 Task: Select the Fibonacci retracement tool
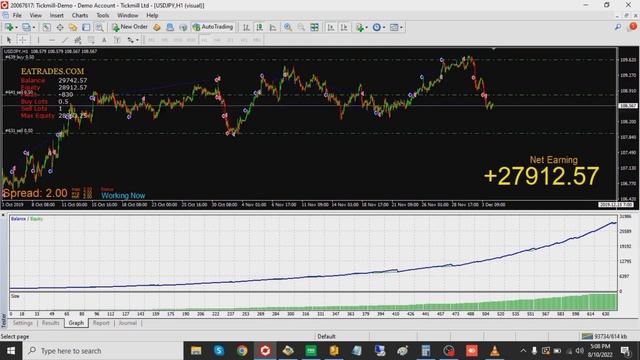click(x=91, y=40)
